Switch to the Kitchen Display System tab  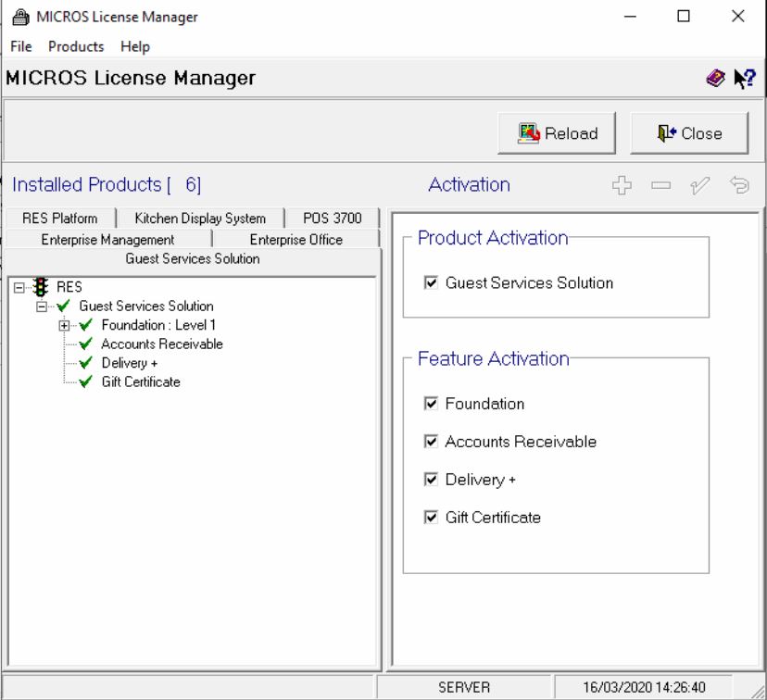tap(200, 218)
